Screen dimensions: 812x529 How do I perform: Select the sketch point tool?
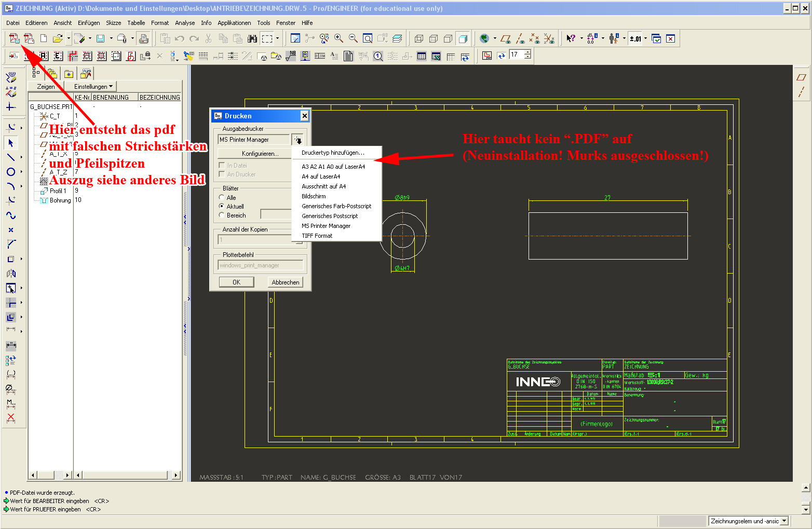pyautogui.click(x=11, y=230)
